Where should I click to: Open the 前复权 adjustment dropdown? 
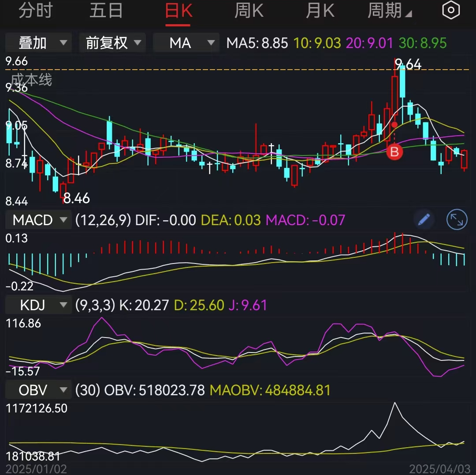[112, 43]
